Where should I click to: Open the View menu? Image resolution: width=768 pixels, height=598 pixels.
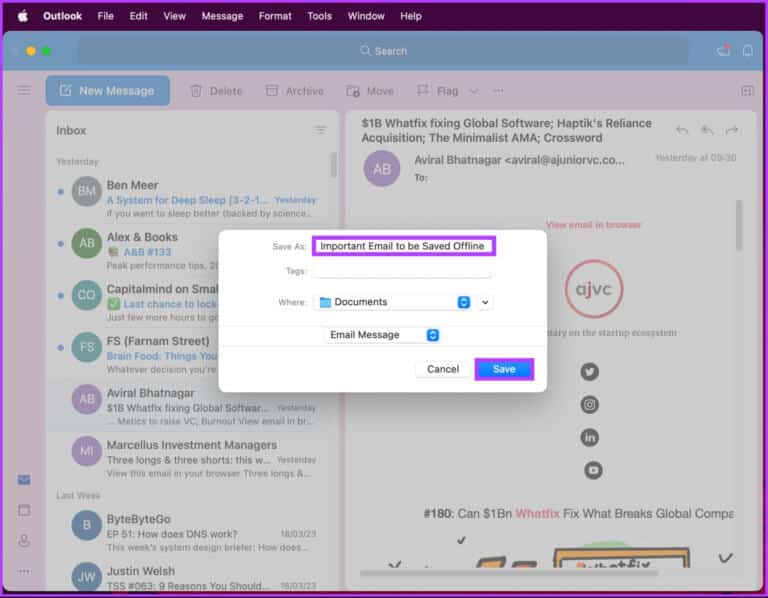174,16
